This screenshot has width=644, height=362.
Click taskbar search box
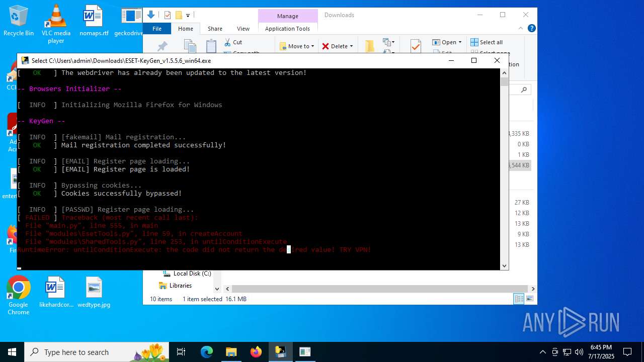pyautogui.click(x=97, y=352)
